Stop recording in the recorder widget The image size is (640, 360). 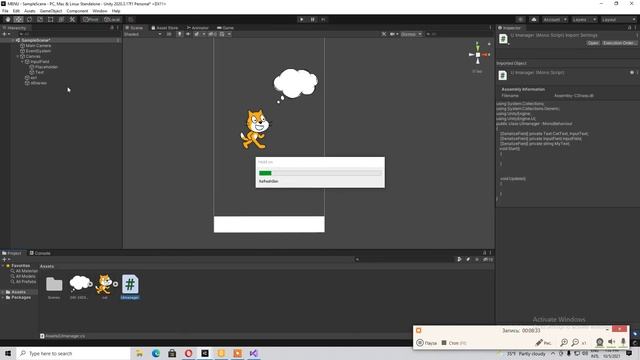coord(453,343)
